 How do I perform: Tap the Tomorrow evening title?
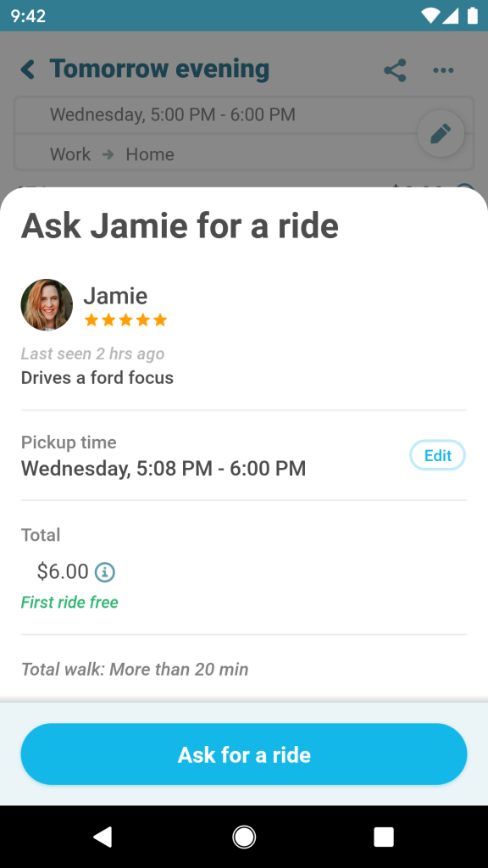[159, 69]
